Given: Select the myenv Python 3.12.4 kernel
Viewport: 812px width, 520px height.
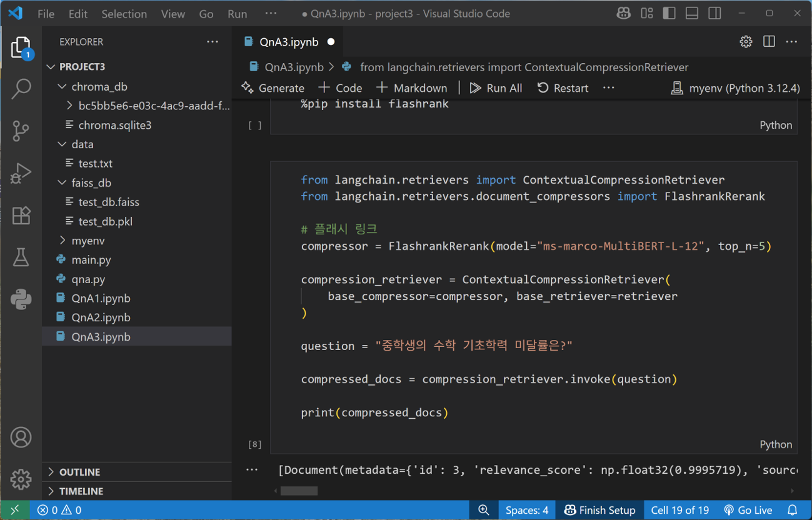Looking at the screenshot, I should (x=735, y=88).
